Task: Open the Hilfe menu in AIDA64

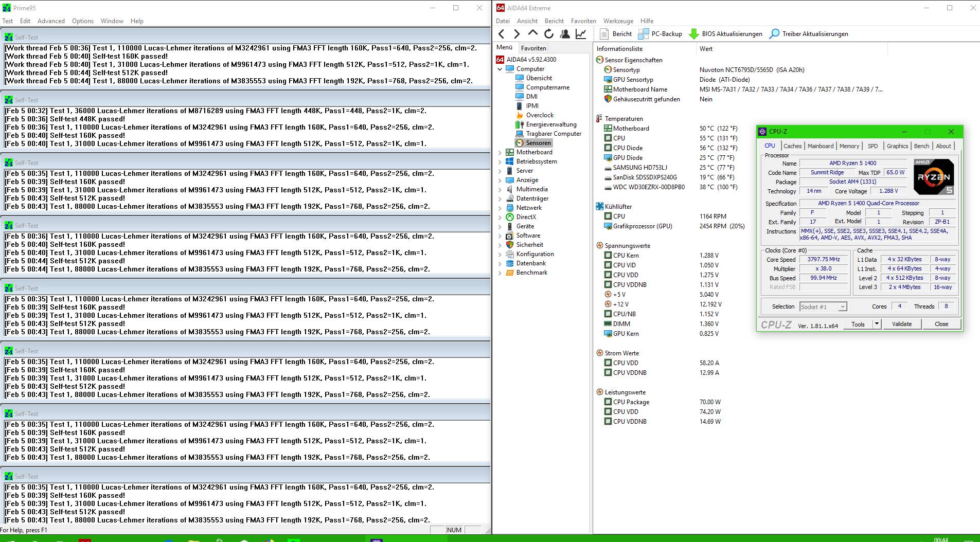Action: tap(647, 21)
